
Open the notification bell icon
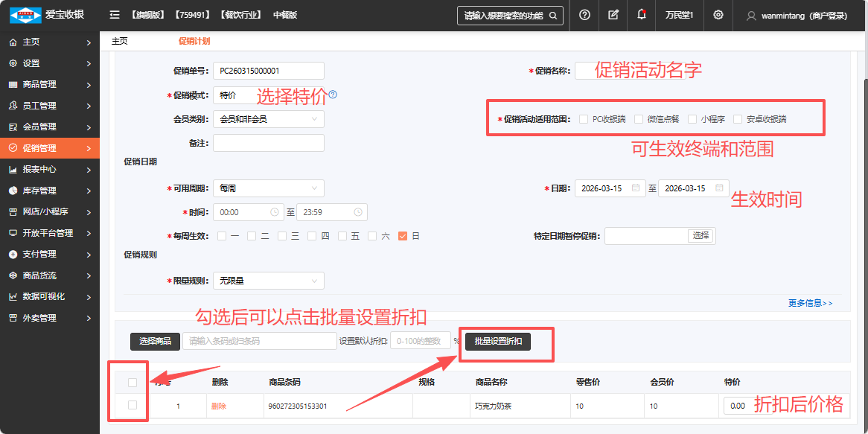pyautogui.click(x=642, y=15)
